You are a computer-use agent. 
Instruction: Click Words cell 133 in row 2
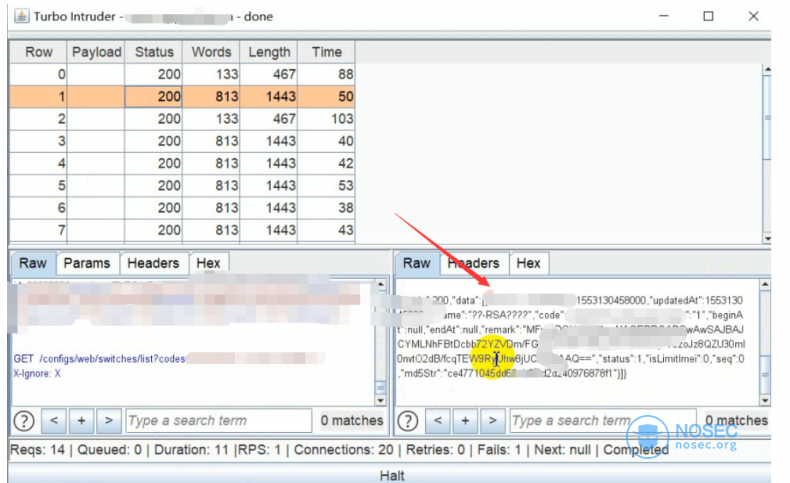pos(211,119)
